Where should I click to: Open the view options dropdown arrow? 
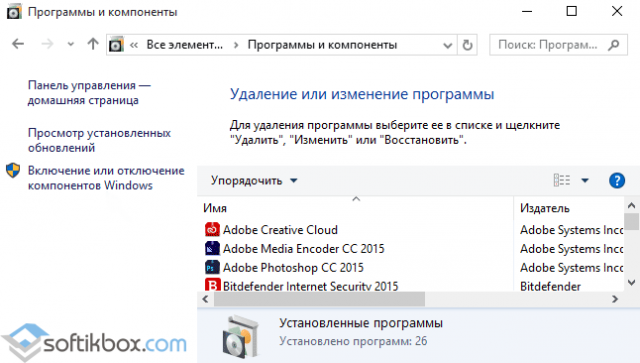pos(585,180)
